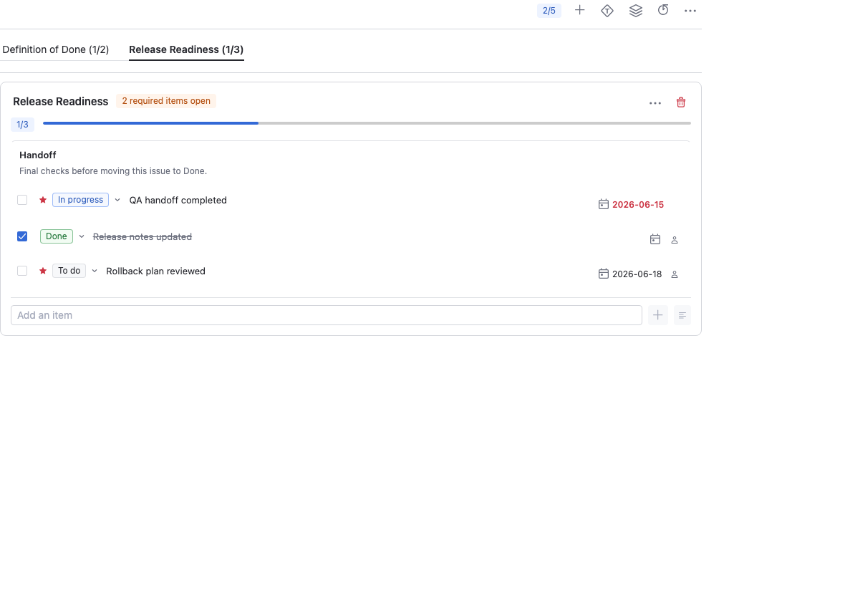Click the history clock icon

663,10
